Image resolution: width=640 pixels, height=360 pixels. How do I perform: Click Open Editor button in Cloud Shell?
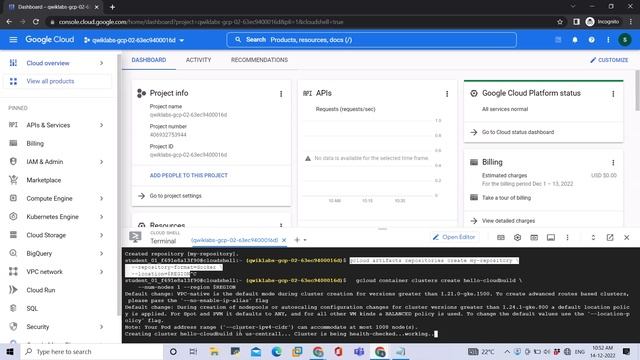coord(454,237)
